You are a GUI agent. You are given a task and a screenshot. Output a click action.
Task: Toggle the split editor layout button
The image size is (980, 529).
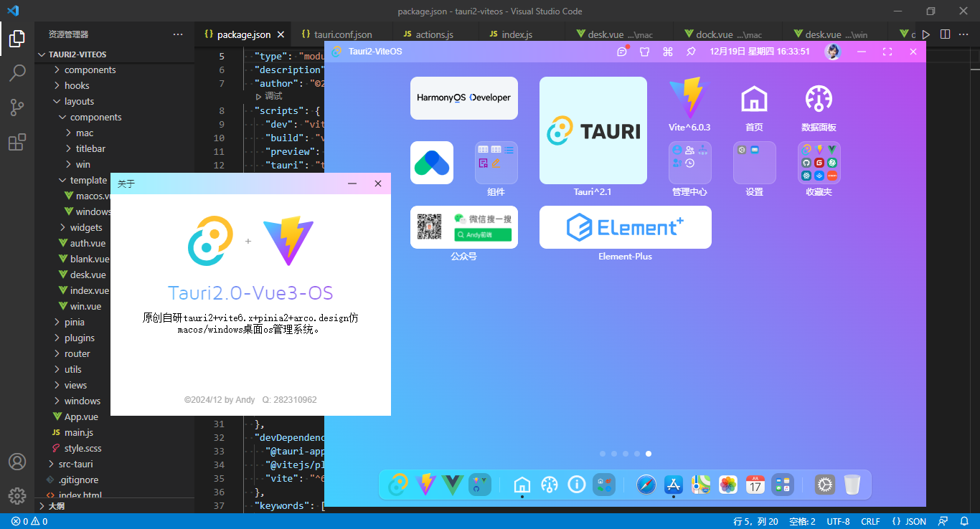coord(945,34)
